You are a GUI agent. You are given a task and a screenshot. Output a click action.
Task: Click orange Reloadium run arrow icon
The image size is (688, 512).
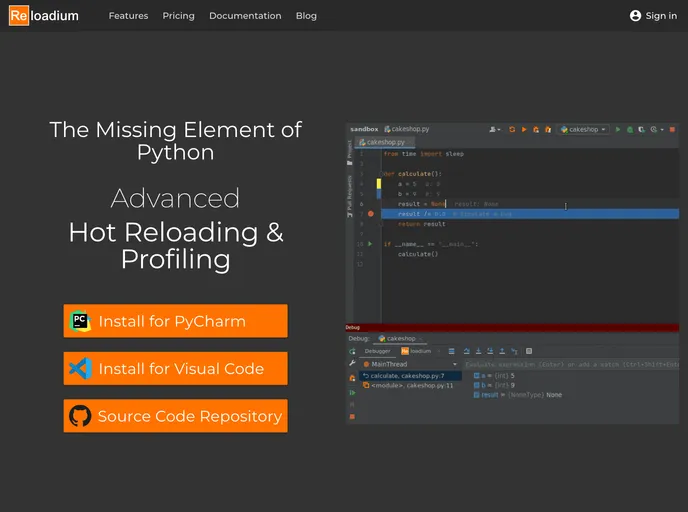(x=524, y=129)
